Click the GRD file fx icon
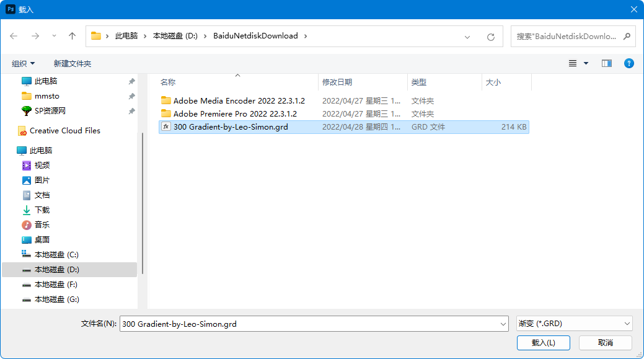The width and height of the screenshot is (644, 359). point(165,126)
